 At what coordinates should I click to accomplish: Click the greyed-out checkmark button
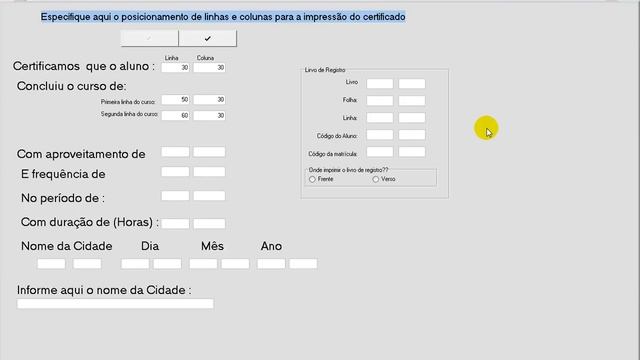(x=149, y=38)
